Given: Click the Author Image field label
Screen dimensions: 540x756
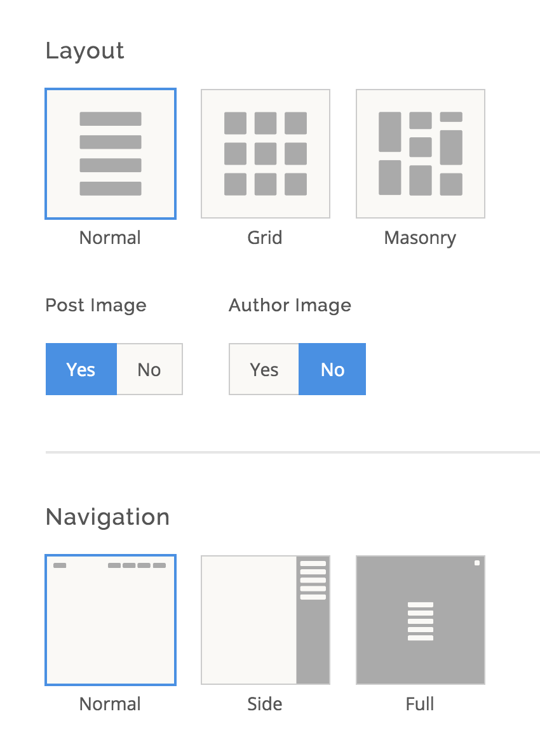Looking at the screenshot, I should [290, 306].
